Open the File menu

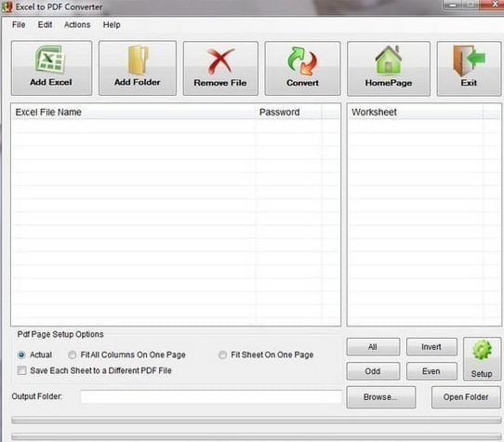click(x=19, y=25)
